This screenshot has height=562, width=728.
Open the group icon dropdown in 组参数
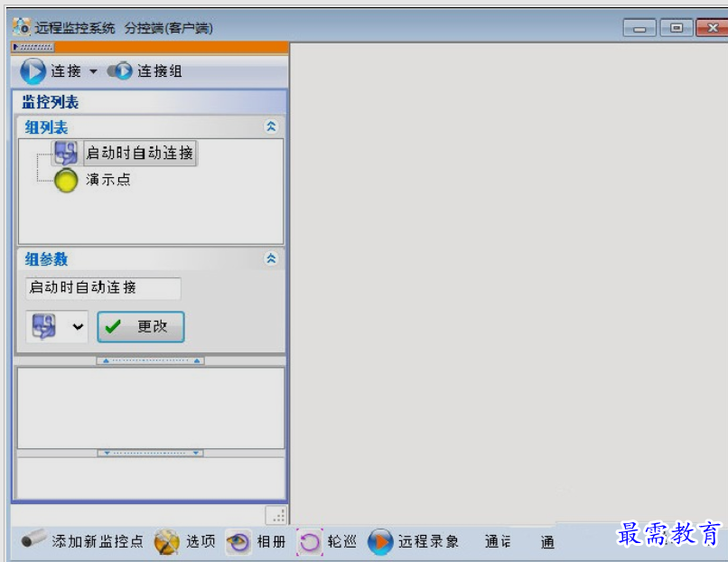point(76,326)
